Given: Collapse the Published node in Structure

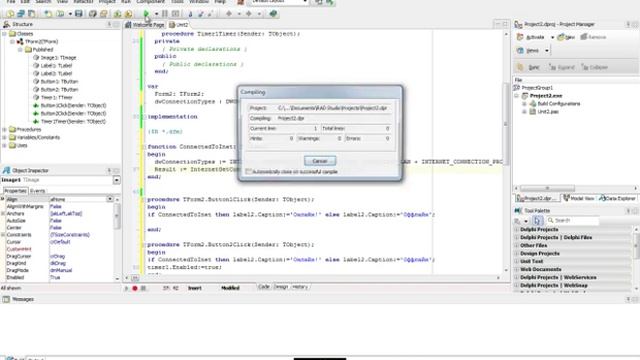Looking at the screenshot, I should click(x=20, y=50).
